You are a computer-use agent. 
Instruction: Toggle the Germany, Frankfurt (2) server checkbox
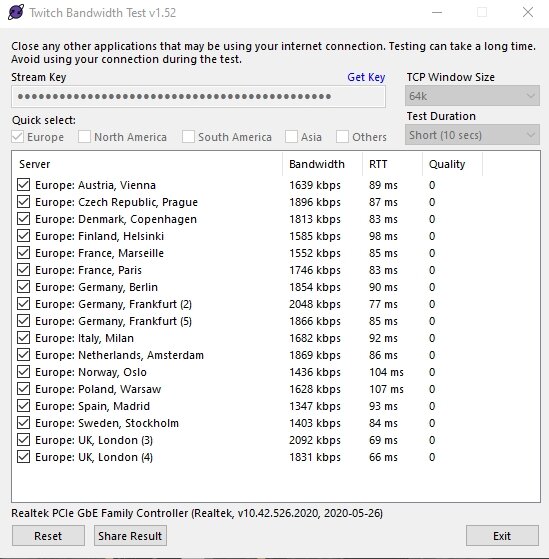tap(24, 304)
